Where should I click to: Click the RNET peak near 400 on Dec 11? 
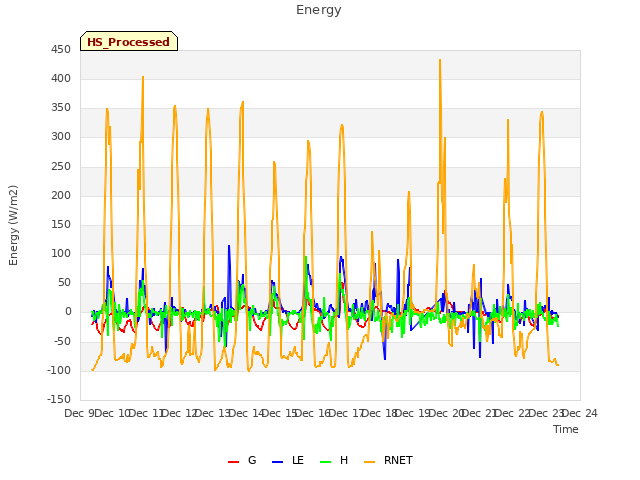[x=143, y=77]
